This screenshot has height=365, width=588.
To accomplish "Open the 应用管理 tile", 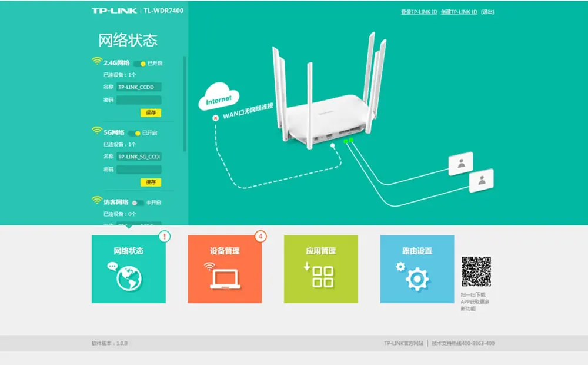I will (320, 269).
